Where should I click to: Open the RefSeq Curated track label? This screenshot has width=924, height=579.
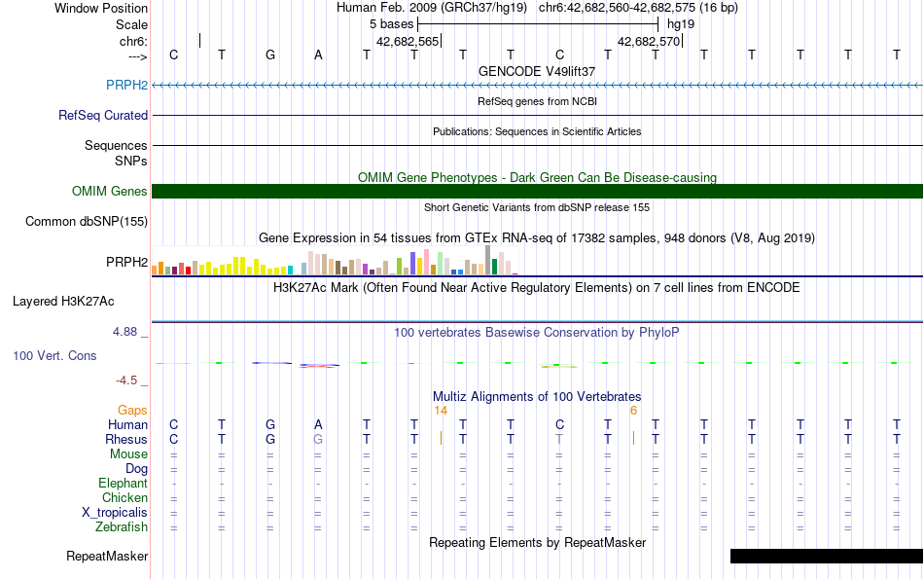click(102, 115)
